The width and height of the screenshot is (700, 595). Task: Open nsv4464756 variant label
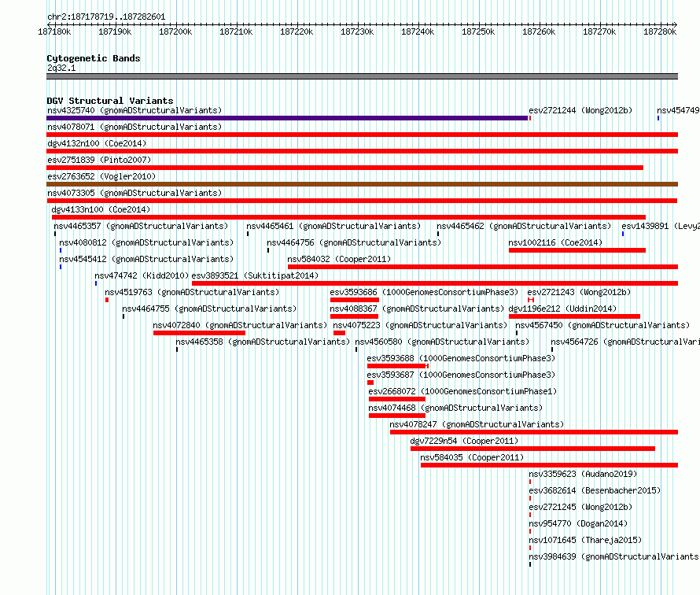pyautogui.click(x=354, y=242)
